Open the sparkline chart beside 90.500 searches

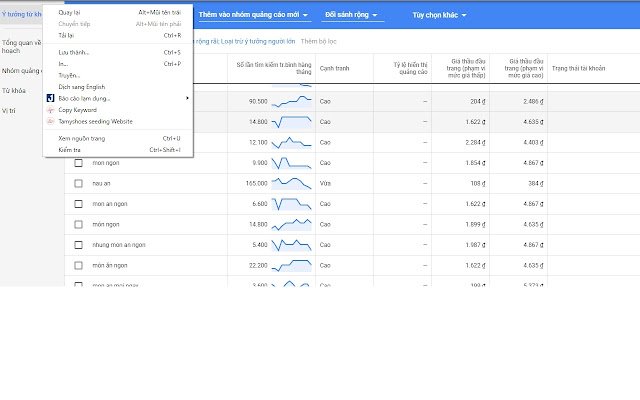291,101
